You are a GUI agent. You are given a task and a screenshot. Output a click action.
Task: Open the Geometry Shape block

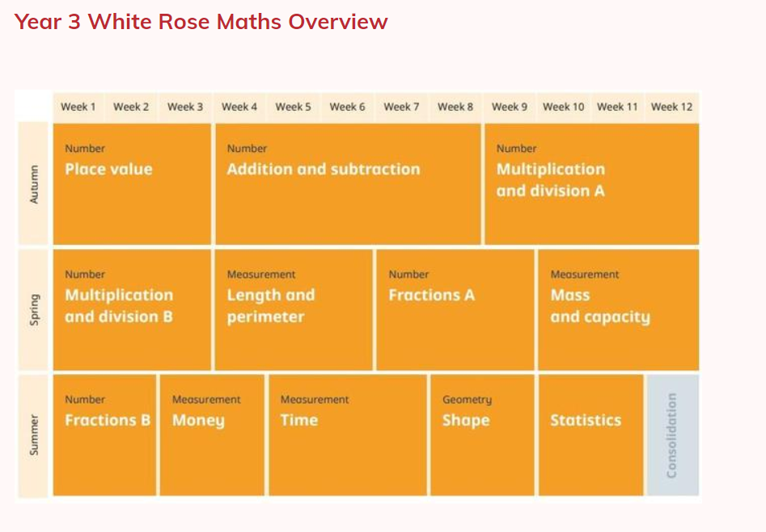pos(482,434)
